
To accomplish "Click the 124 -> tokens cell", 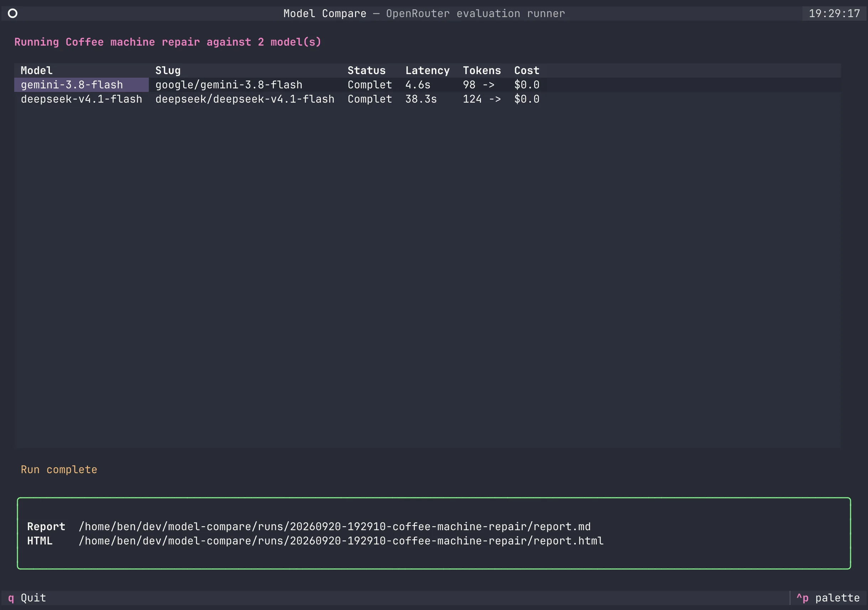I will (x=482, y=99).
